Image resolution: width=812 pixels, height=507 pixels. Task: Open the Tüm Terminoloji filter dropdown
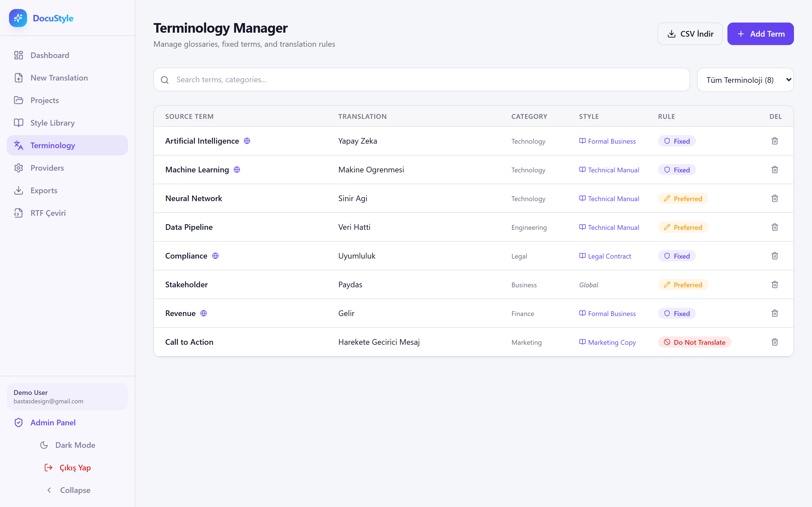(x=745, y=80)
